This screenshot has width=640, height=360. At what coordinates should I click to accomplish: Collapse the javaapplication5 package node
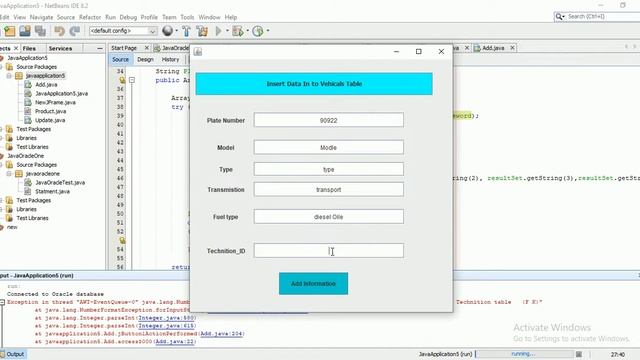(9, 76)
